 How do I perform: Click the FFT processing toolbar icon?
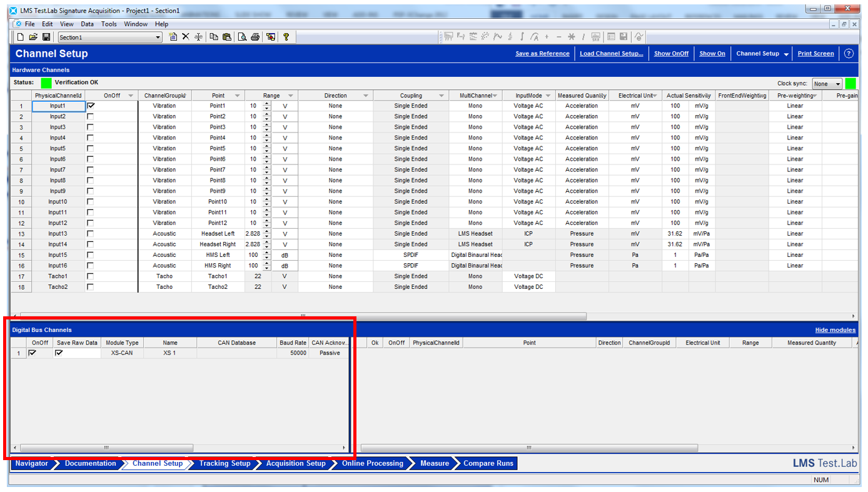pos(448,37)
